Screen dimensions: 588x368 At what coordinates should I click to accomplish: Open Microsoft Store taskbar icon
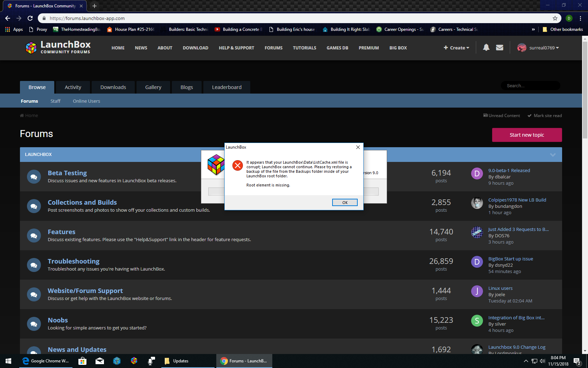pyautogui.click(x=82, y=361)
